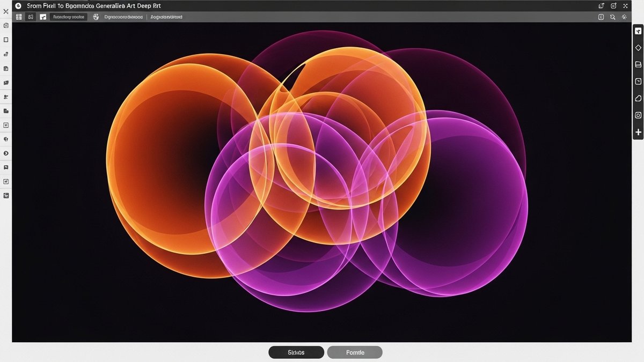Click the share arrow icon at the top right
Screen dimensions: 644x362
click(x=601, y=5)
